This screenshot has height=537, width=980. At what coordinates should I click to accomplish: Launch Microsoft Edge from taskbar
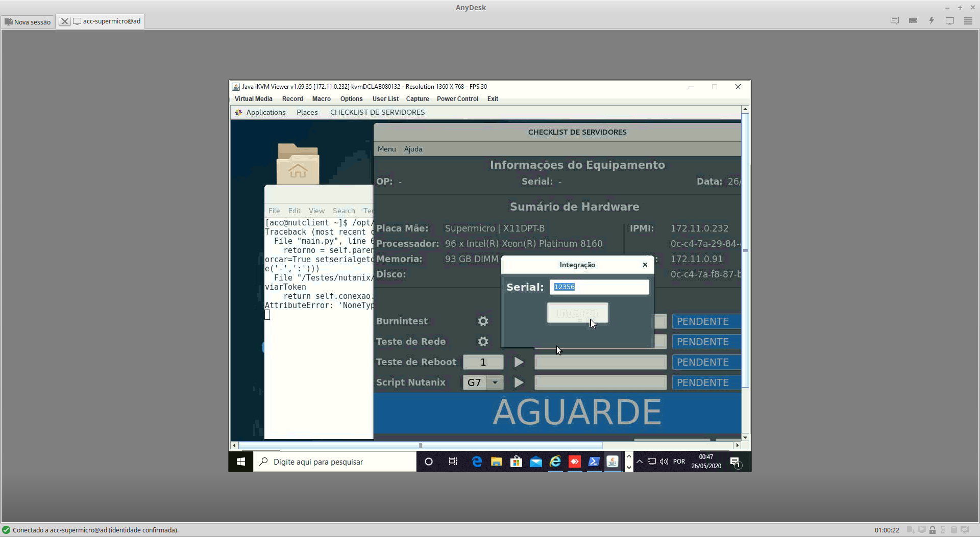[x=477, y=462]
